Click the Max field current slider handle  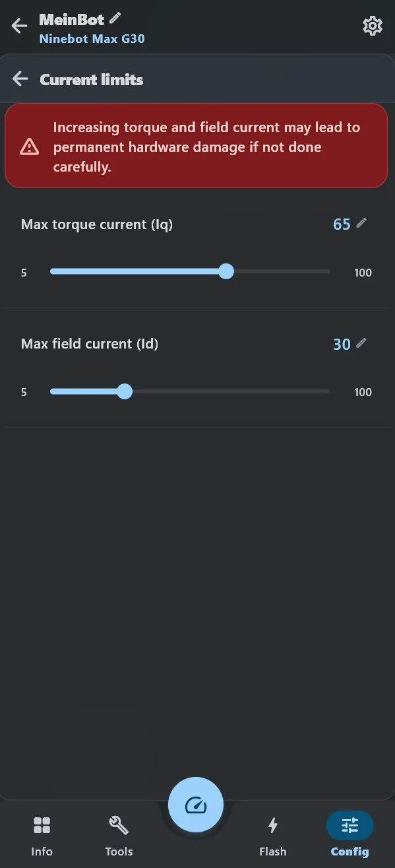coord(125,391)
